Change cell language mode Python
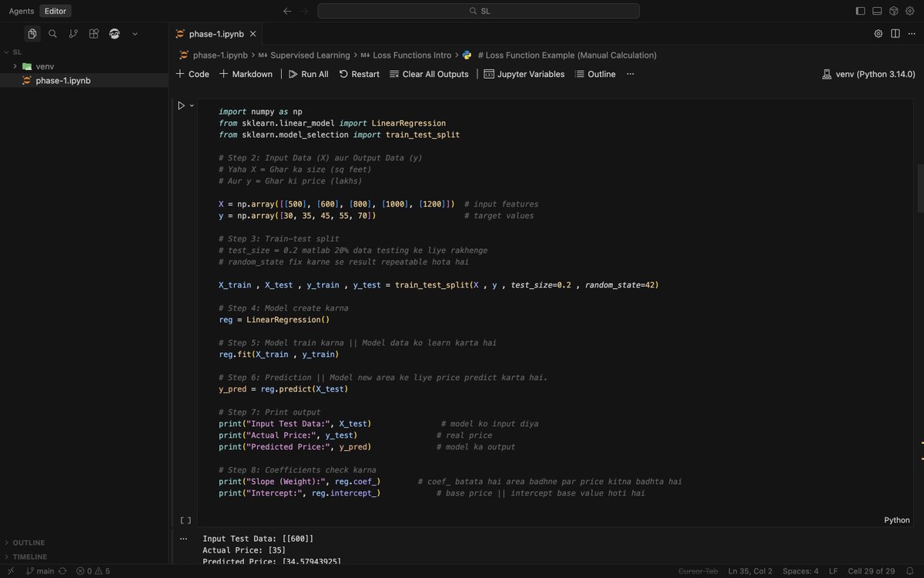The width and height of the screenshot is (924, 578). coord(897,520)
